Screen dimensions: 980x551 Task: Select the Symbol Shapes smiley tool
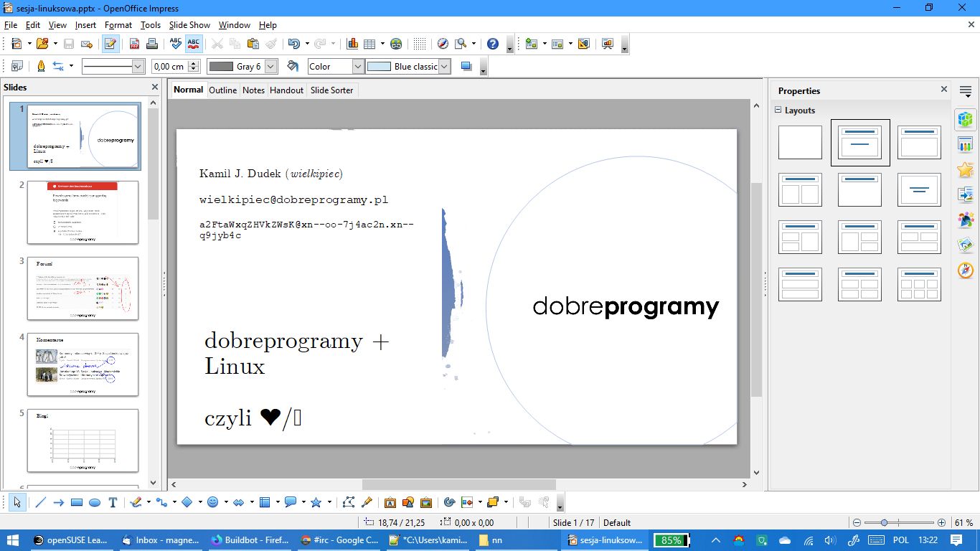click(212, 502)
